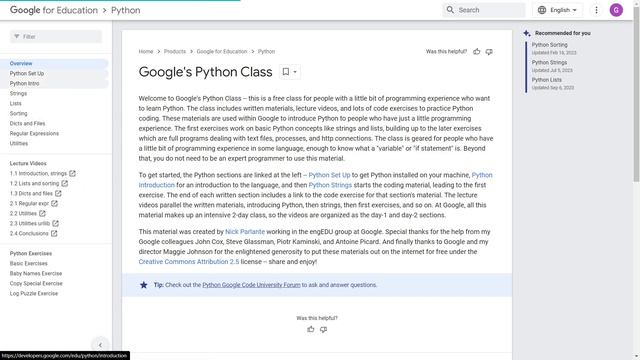Click the sparkle icon by Recommended for you

point(527,33)
